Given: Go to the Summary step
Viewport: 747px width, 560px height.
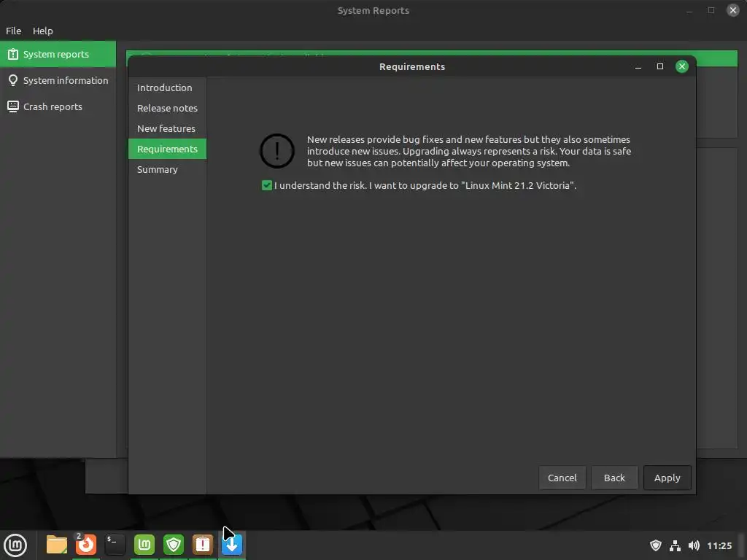Looking at the screenshot, I should 167,169.
